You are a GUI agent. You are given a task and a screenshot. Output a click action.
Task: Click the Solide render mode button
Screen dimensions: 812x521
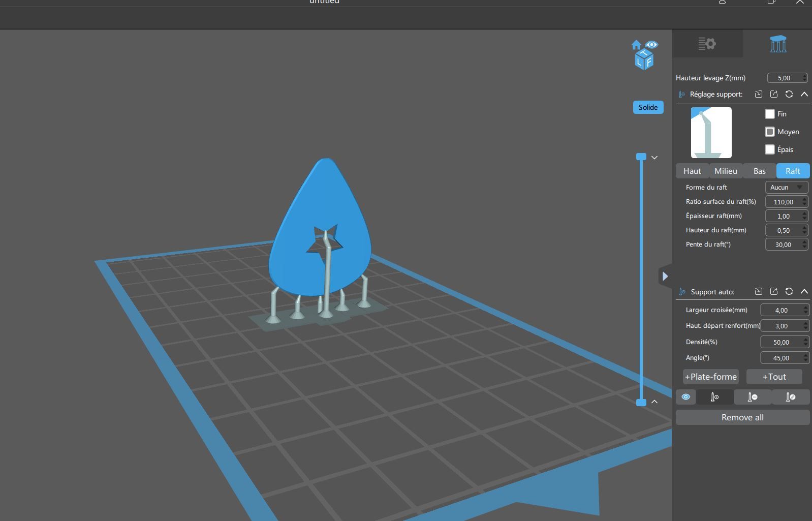648,107
